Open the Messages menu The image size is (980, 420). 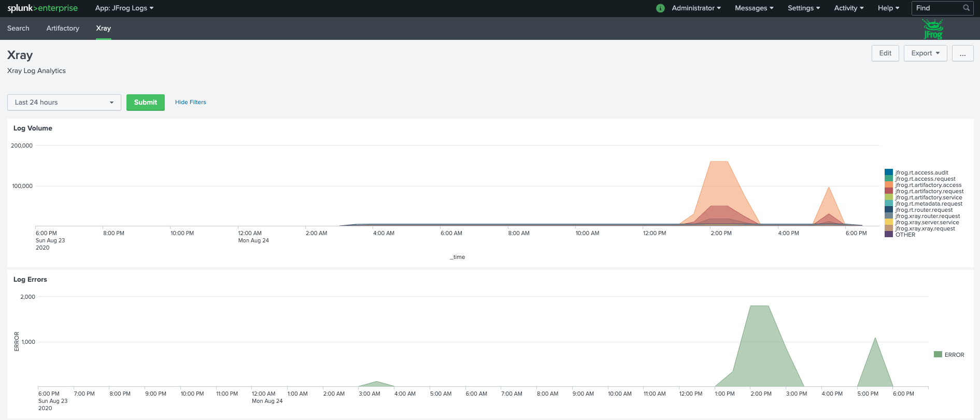pyautogui.click(x=754, y=8)
